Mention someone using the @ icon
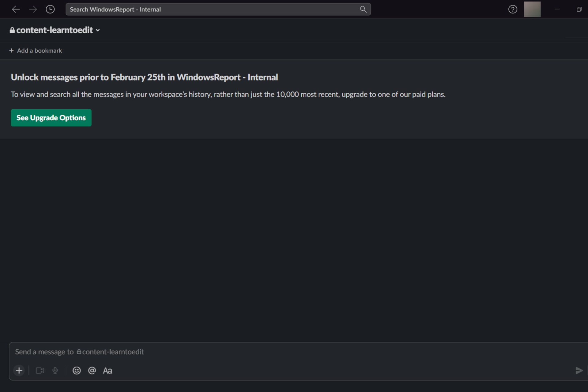The image size is (588, 392). (x=92, y=371)
